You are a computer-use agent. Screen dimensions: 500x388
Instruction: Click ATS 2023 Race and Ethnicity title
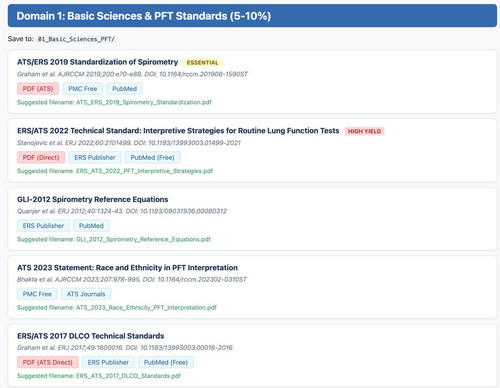coord(127,268)
